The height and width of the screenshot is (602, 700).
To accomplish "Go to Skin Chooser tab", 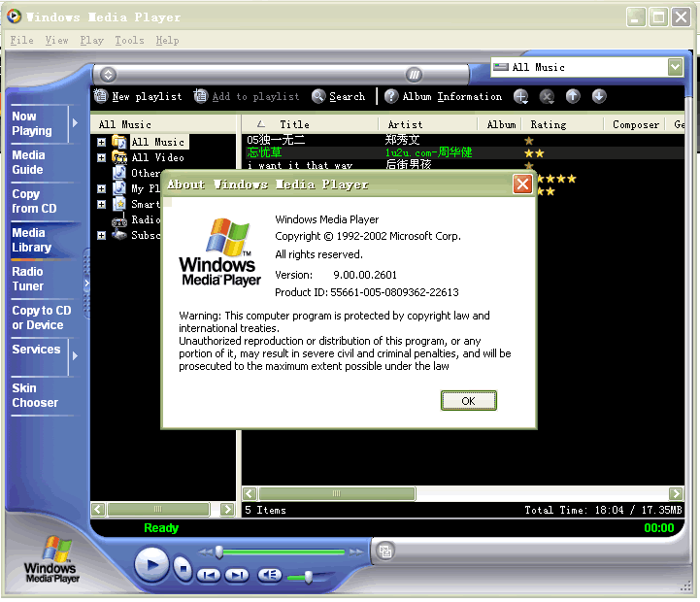I will click(35, 395).
